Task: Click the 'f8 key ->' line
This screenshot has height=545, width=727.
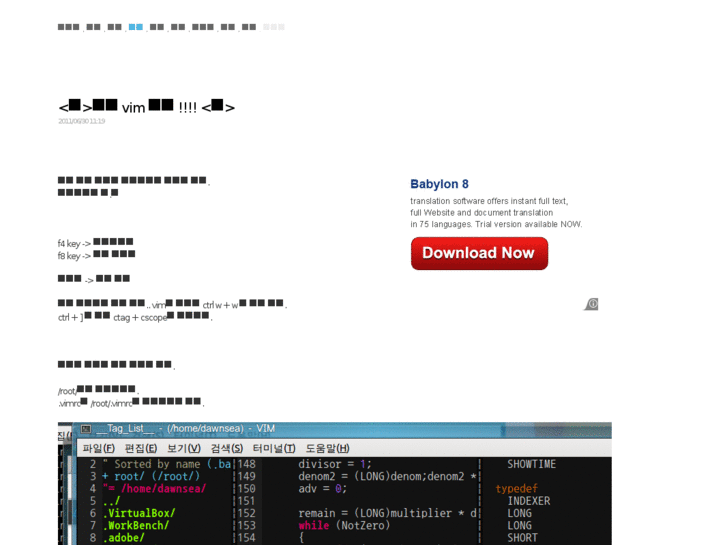Action: 96,255
